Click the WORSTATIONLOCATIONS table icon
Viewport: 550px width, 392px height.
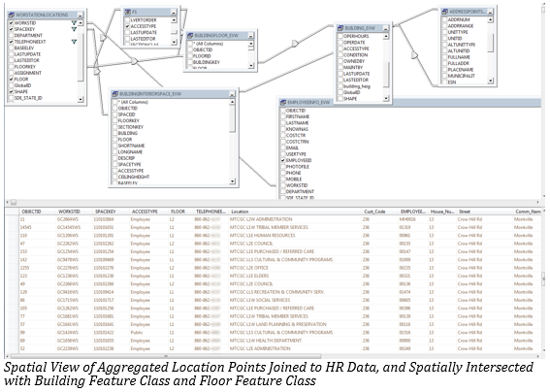click(x=12, y=16)
